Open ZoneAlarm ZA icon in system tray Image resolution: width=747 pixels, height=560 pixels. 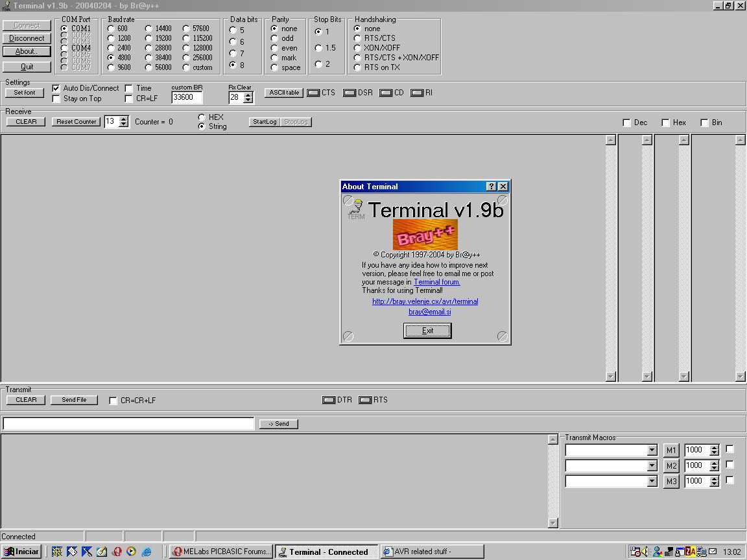691,552
